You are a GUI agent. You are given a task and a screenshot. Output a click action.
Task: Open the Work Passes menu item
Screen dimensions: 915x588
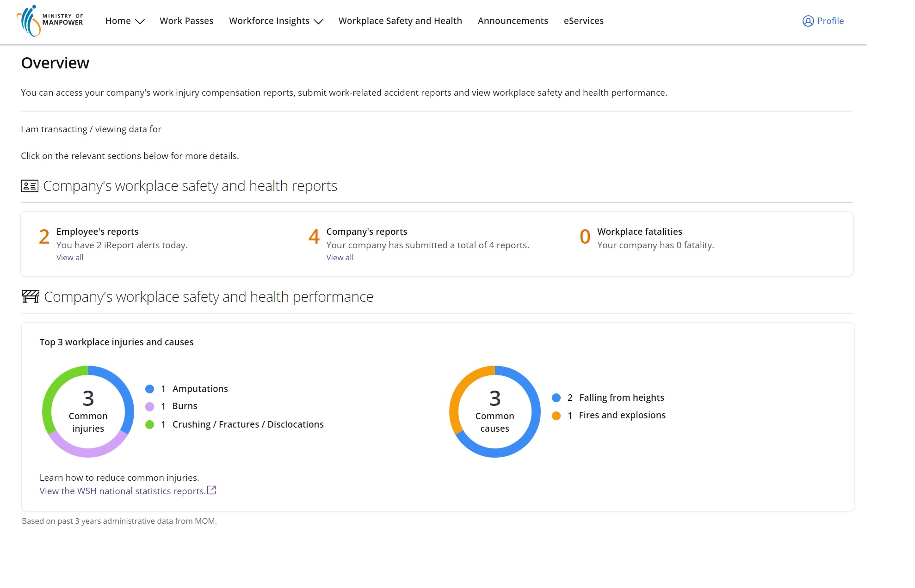[186, 21]
